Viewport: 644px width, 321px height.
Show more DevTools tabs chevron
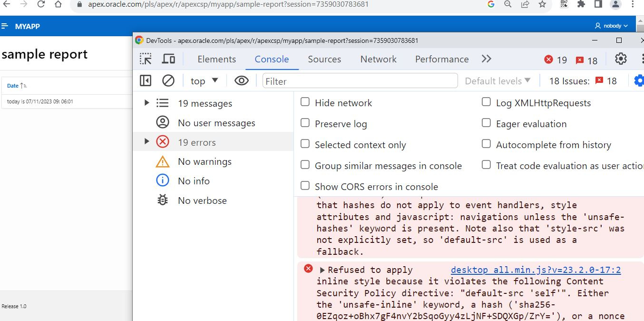pos(486,59)
